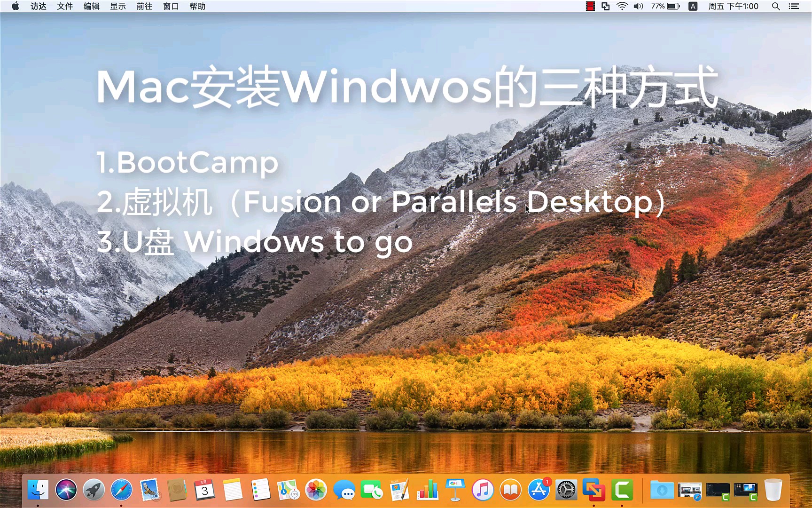Open Reminders list icon in dock
The width and height of the screenshot is (812, 508).
(x=260, y=490)
